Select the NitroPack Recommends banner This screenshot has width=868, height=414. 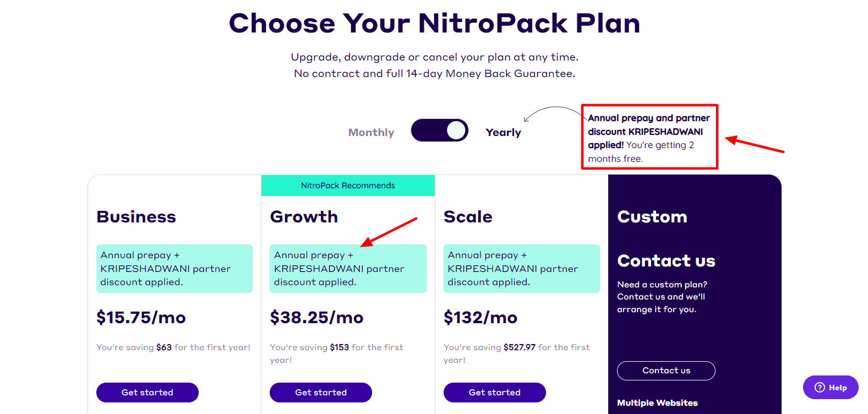pyautogui.click(x=347, y=185)
